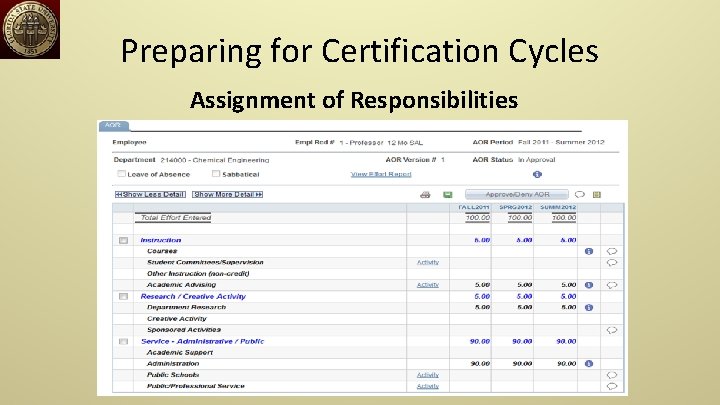The image size is (720, 405).
Task: Click the FALL 2011 column header
Action: click(474, 208)
